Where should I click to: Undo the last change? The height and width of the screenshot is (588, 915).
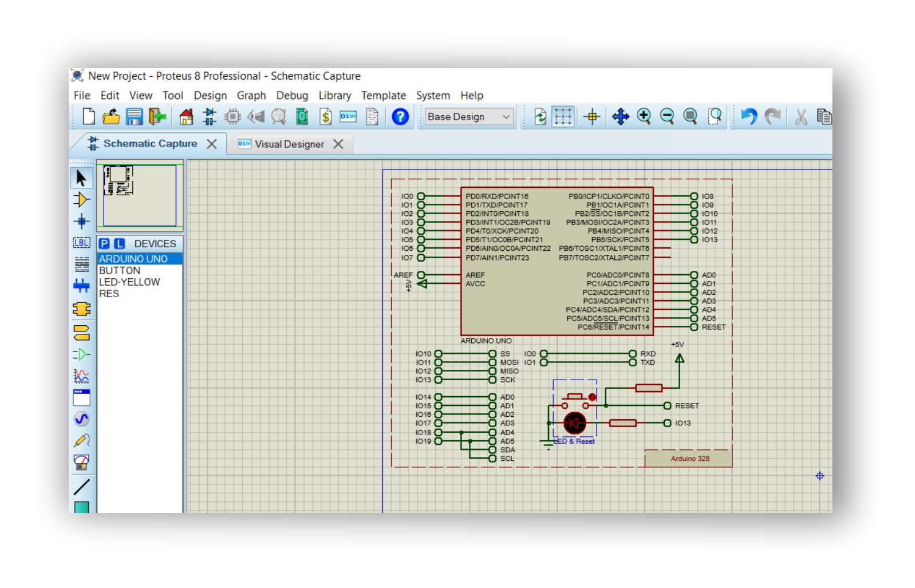coord(748,117)
